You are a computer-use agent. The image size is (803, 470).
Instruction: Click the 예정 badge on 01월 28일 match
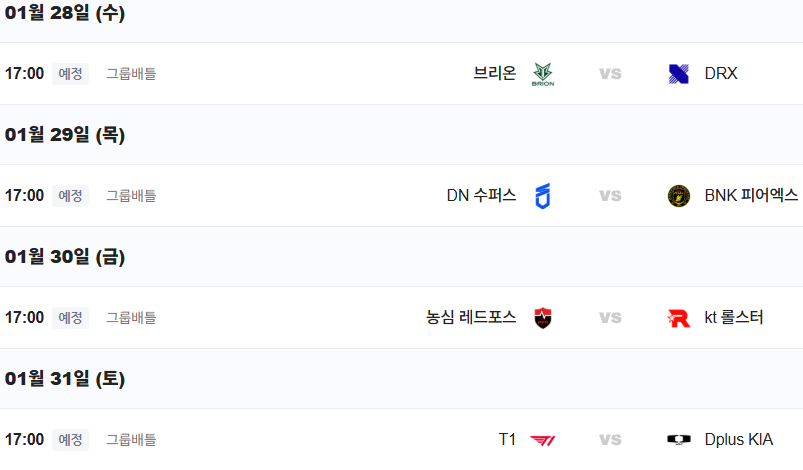70,74
